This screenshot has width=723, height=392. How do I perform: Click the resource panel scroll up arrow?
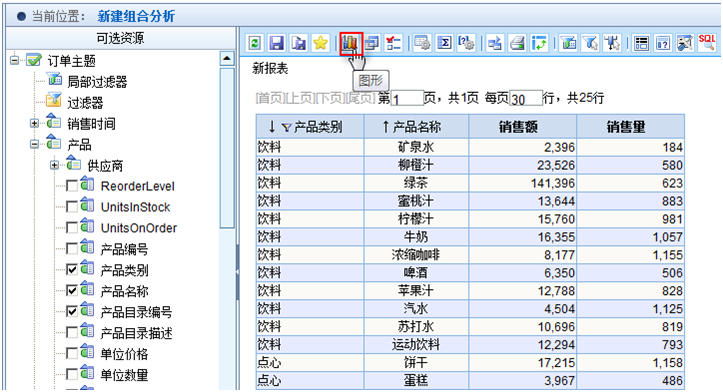click(227, 59)
